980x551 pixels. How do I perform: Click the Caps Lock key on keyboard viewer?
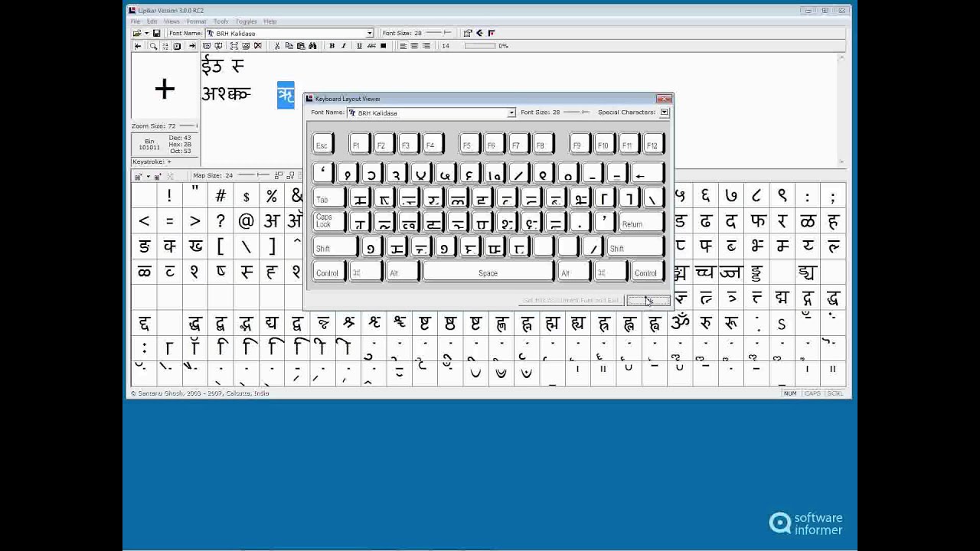(x=329, y=221)
